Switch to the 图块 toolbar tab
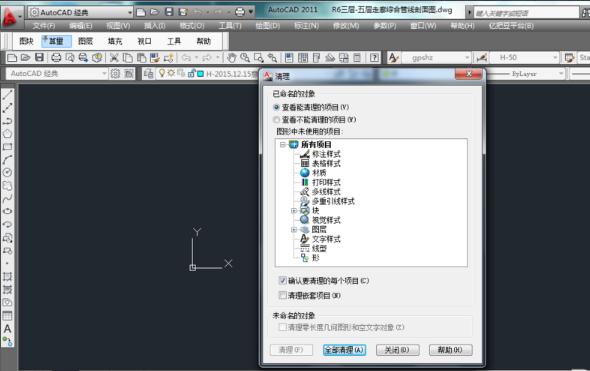Viewport: 590px width, 371px height. (26, 41)
